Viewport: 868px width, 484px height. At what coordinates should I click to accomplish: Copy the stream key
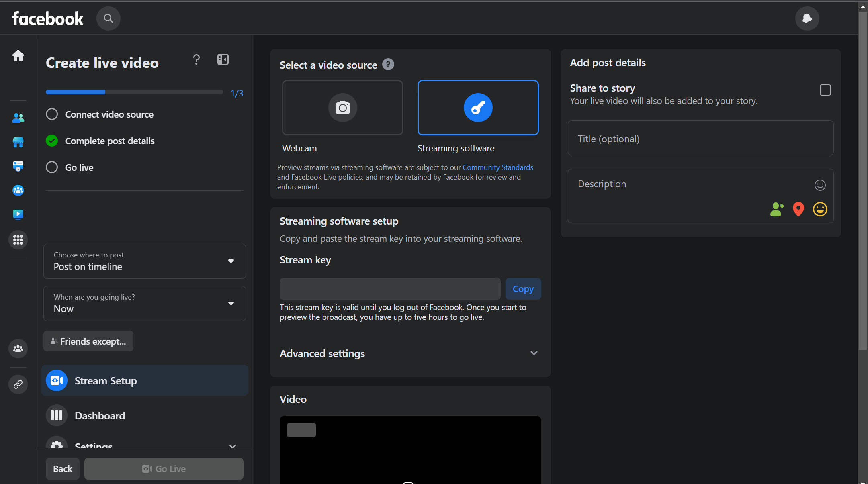pyautogui.click(x=523, y=289)
